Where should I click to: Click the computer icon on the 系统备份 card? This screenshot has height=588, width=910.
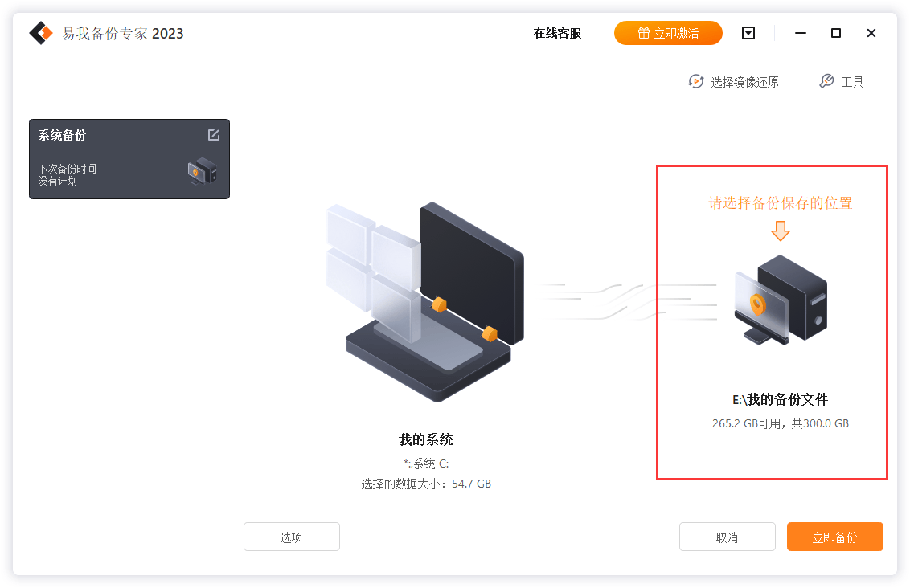202,172
